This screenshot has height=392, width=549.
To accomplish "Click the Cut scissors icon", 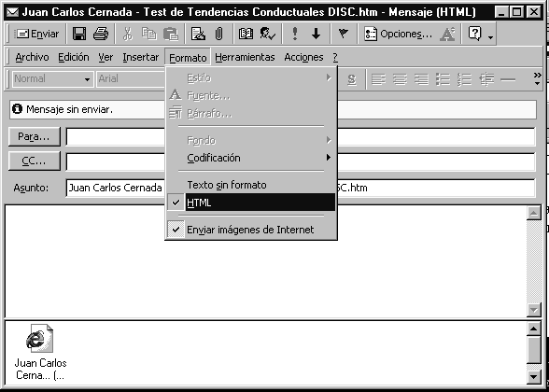I will point(128,34).
